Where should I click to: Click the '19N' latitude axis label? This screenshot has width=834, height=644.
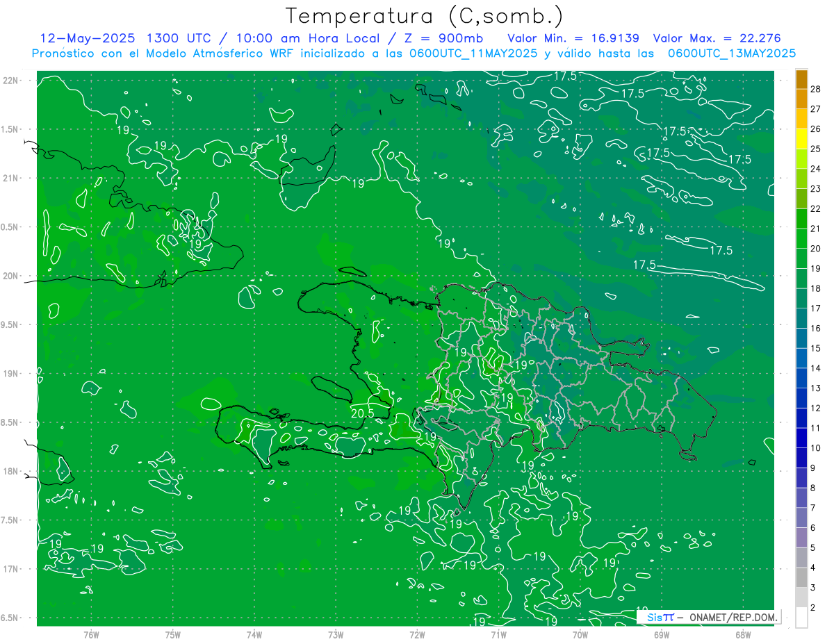10,374
